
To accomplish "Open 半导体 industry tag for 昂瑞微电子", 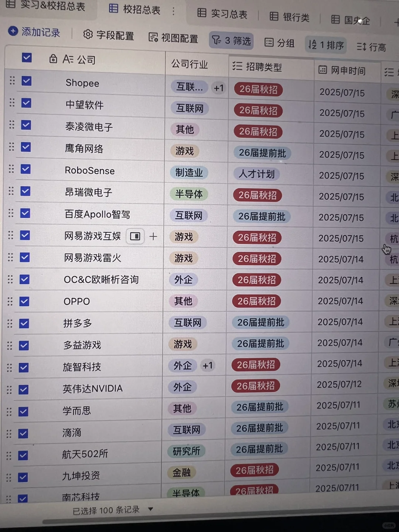I will click(189, 194).
